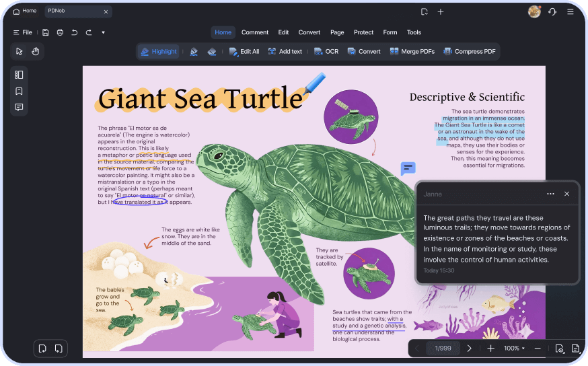Open the three-dot menu in Janne's note
This screenshot has width=588, height=366.
550,194
